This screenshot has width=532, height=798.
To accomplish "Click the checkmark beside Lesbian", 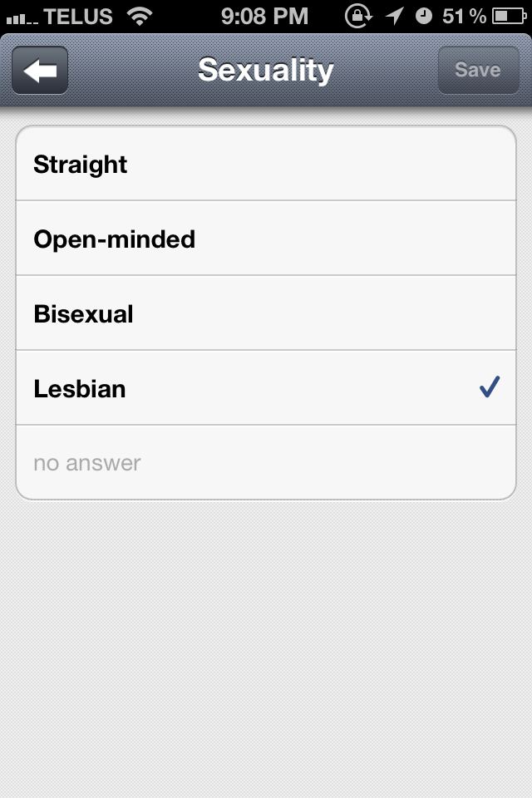I will pos(490,387).
